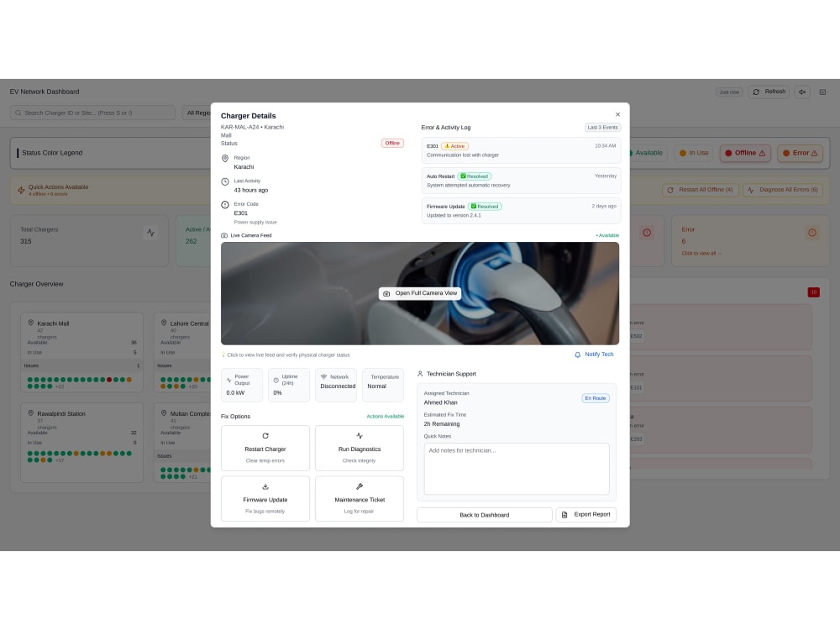Image resolution: width=840 pixels, height=630 pixels.
Task: Start the Firmware Update fix option
Action: point(265,499)
